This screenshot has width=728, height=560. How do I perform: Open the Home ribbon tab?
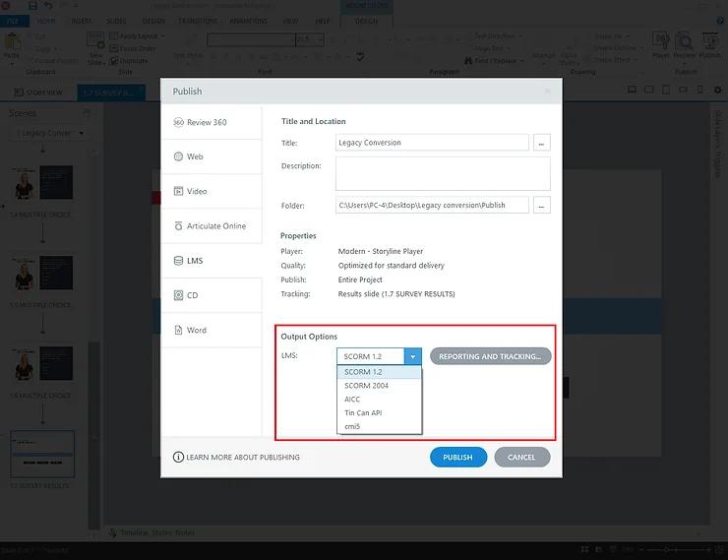coord(46,21)
